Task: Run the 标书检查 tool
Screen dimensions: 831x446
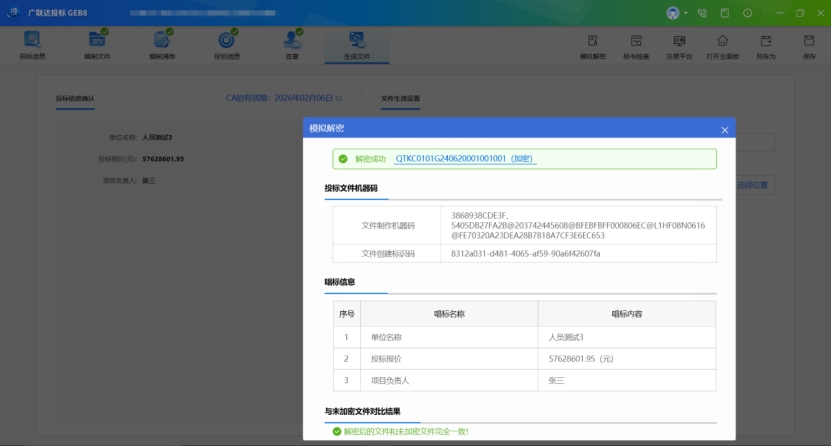Action: point(636,46)
